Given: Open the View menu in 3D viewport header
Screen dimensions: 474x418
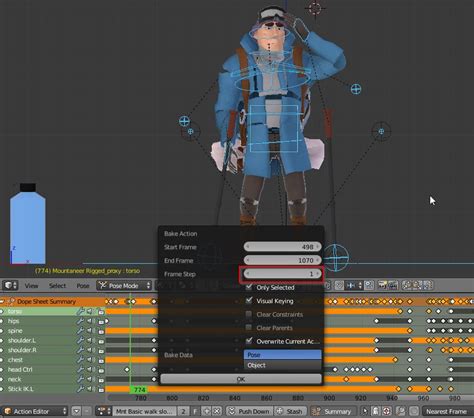Looking at the screenshot, I should [31, 286].
